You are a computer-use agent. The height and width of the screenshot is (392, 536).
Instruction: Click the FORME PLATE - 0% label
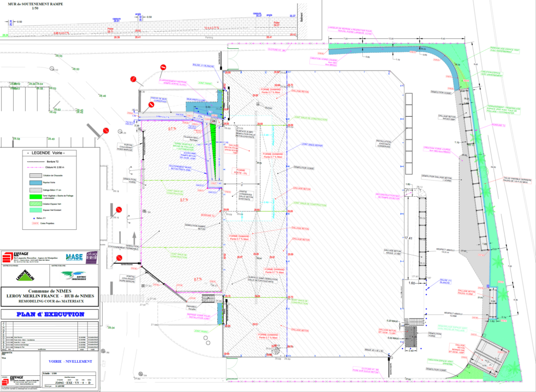tap(241, 171)
